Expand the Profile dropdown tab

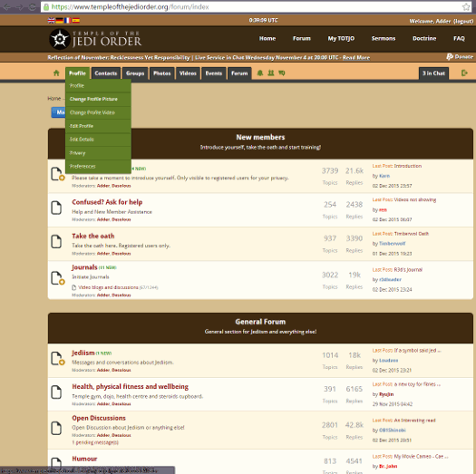click(x=77, y=73)
